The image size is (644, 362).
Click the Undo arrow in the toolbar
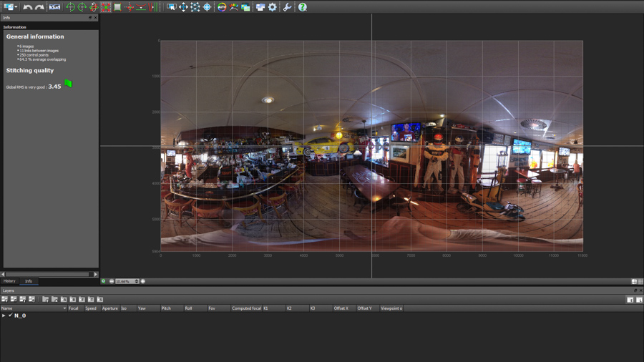click(x=27, y=7)
